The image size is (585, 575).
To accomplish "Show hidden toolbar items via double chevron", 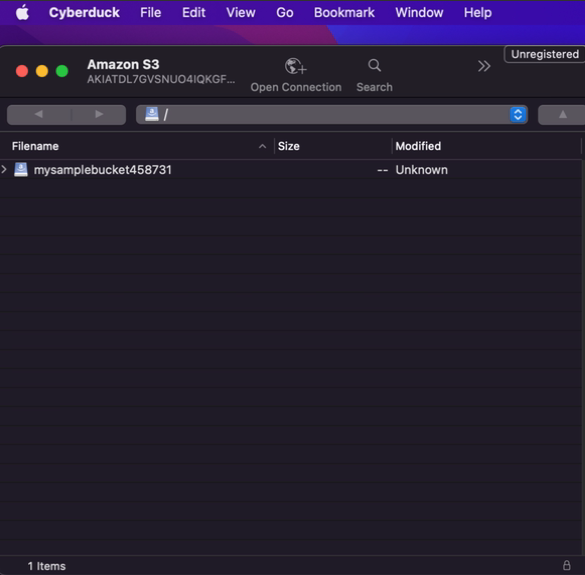I will point(484,66).
